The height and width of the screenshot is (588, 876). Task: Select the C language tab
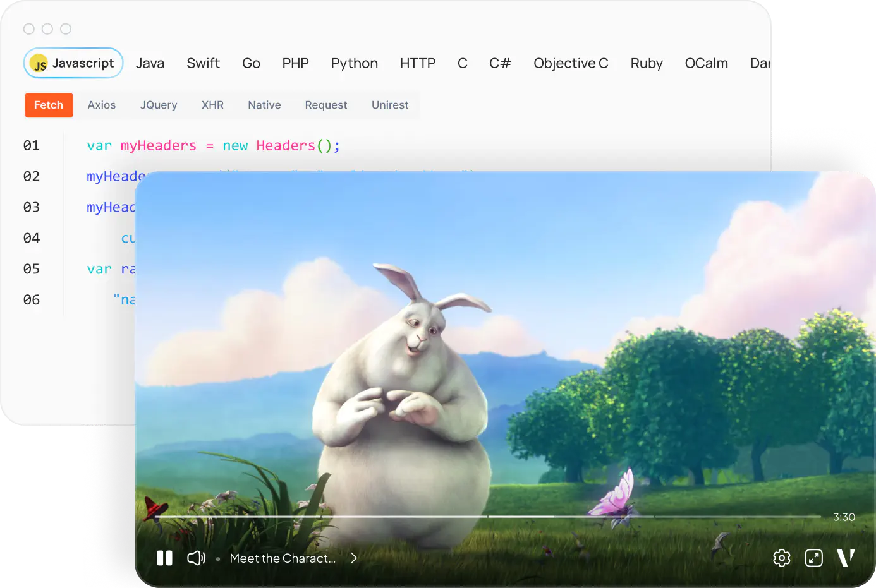coord(463,63)
